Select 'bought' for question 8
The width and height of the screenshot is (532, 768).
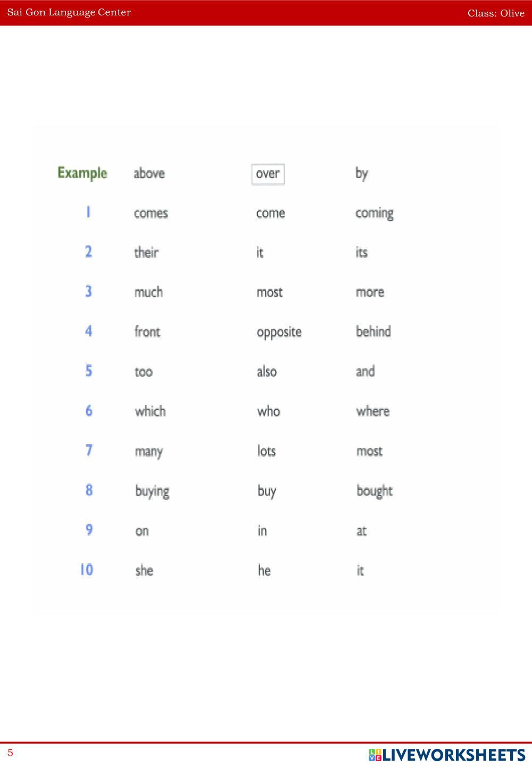pos(375,491)
